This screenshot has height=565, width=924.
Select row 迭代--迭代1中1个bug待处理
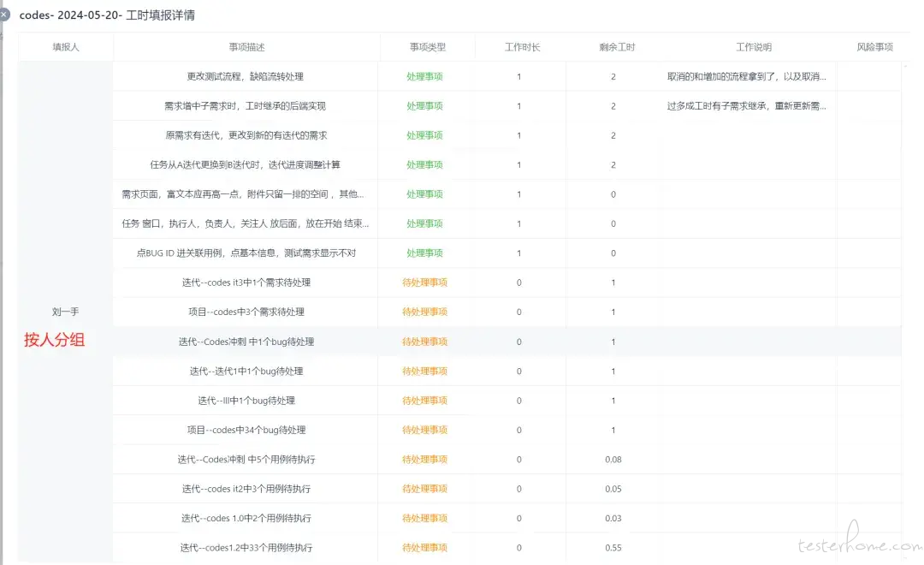506,371
